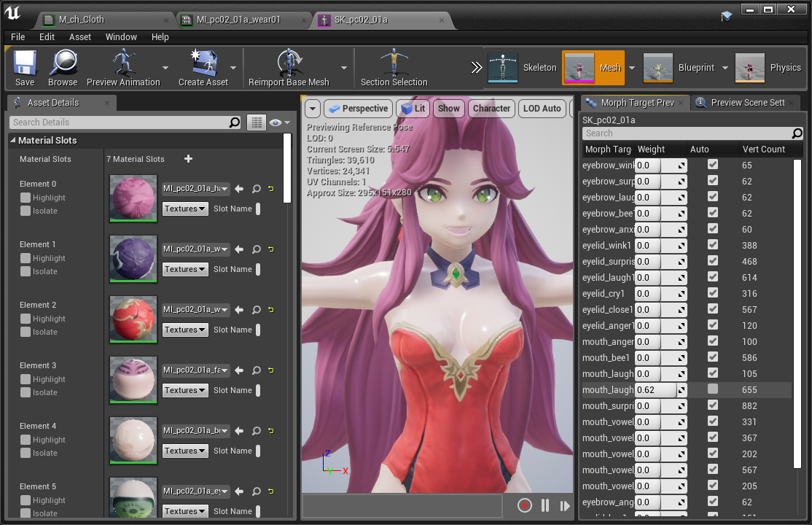The image size is (812, 525).
Task: Enable Highlight for Element 1
Action: pos(26,258)
